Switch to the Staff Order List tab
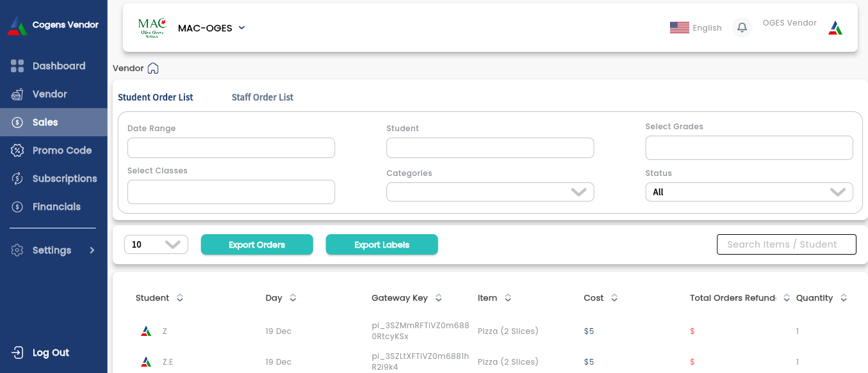The width and height of the screenshot is (868, 373). pyautogui.click(x=262, y=97)
